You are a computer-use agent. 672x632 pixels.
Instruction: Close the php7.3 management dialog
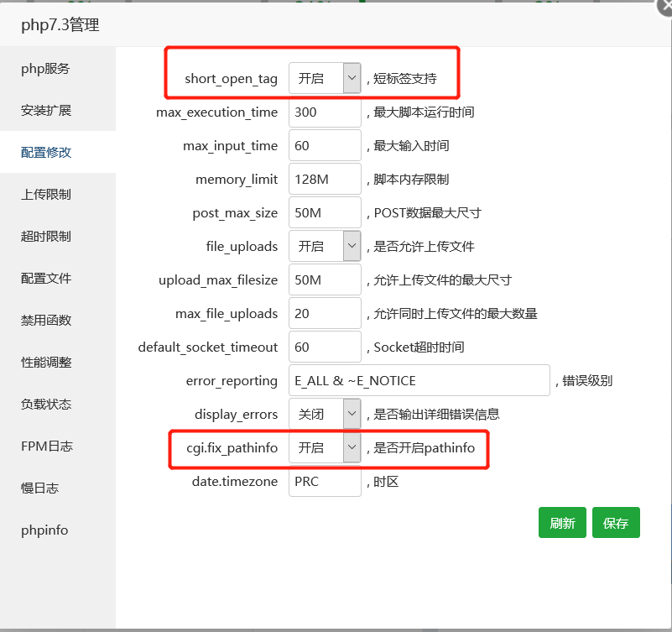(662, 8)
